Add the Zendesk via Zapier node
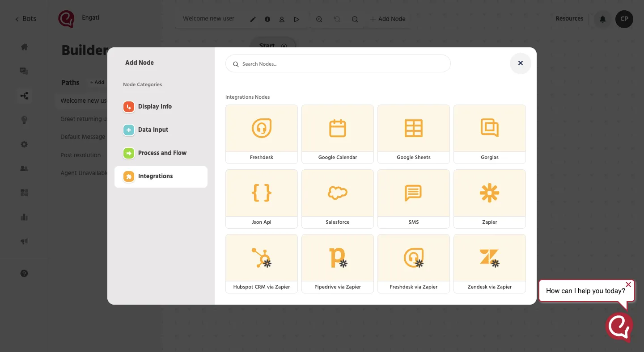Viewport: 644px width, 352px height. [x=490, y=264]
